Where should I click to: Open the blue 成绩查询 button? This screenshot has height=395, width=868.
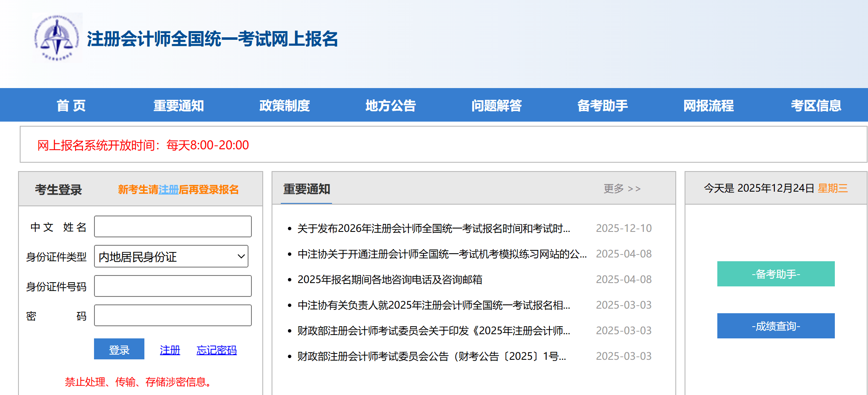tap(776, 326)
